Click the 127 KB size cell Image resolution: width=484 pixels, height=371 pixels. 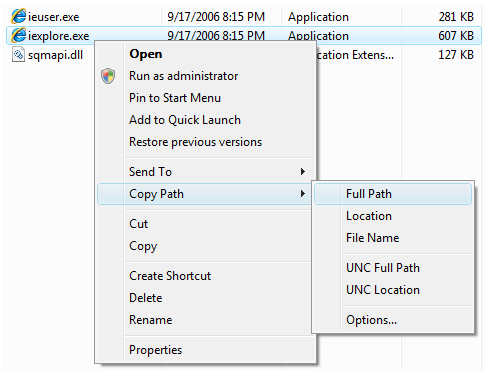tap(456, 55)
